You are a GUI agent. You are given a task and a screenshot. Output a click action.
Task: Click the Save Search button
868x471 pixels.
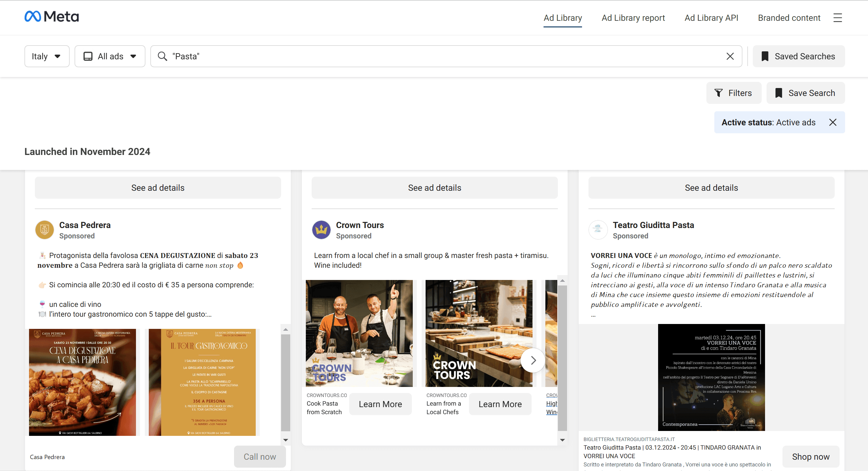(805, 93)
